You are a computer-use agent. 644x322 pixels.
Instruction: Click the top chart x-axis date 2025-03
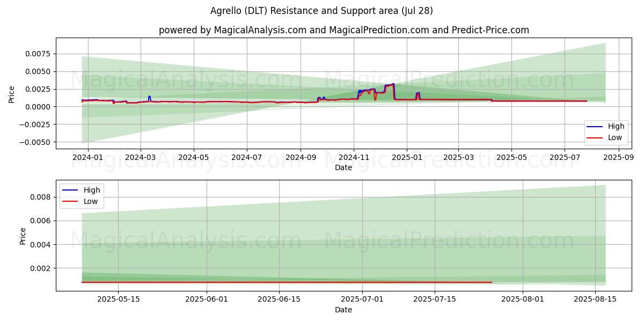pyautogui.click(x=458, y=157)
